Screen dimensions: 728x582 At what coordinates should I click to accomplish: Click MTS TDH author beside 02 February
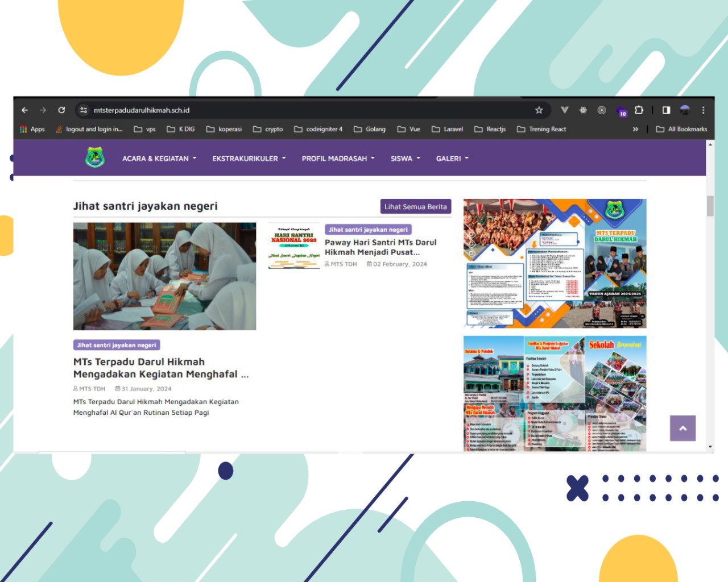pos(341,264)
